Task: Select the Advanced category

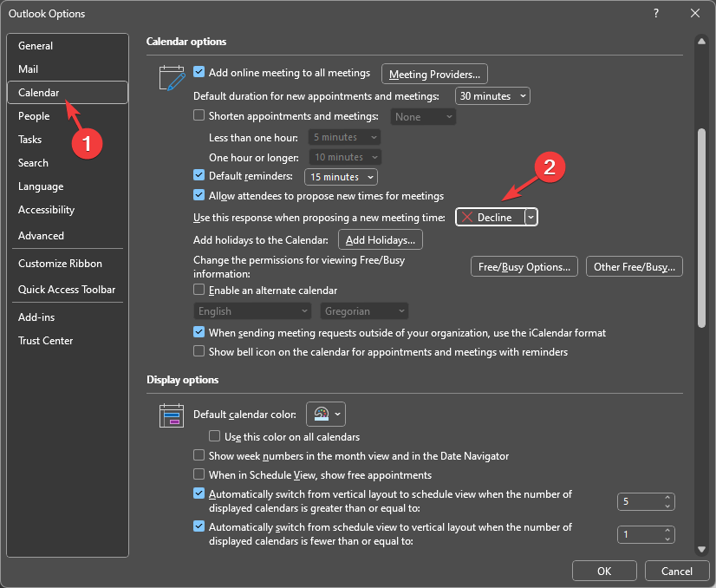Action: [x=68, y=236]
